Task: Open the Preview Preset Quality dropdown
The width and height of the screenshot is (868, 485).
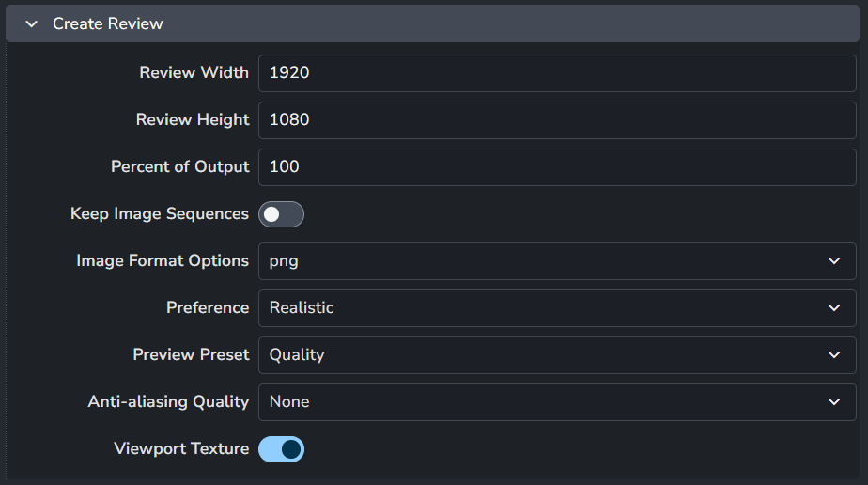Action: click(557, 355)
